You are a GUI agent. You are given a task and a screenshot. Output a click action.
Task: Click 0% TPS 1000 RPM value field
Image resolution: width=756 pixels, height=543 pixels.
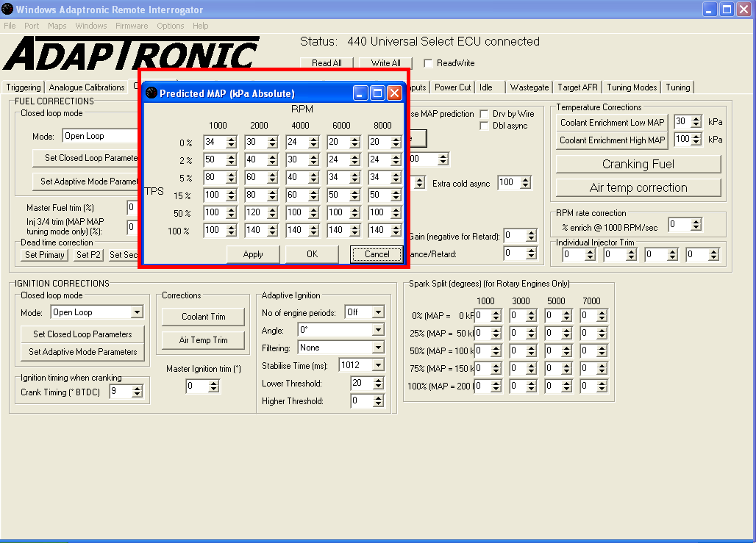coord(213,143)
